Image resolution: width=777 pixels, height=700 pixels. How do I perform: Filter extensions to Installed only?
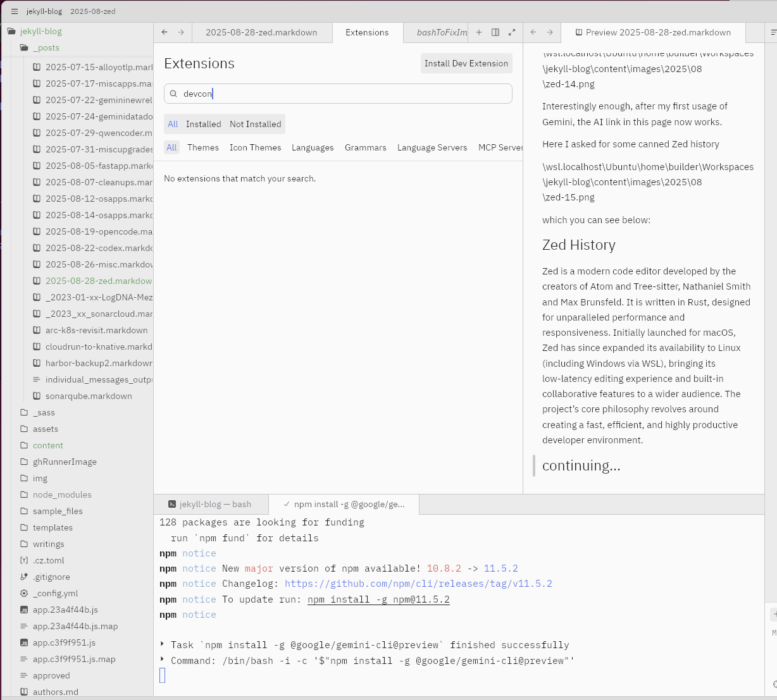coord(204,124)
